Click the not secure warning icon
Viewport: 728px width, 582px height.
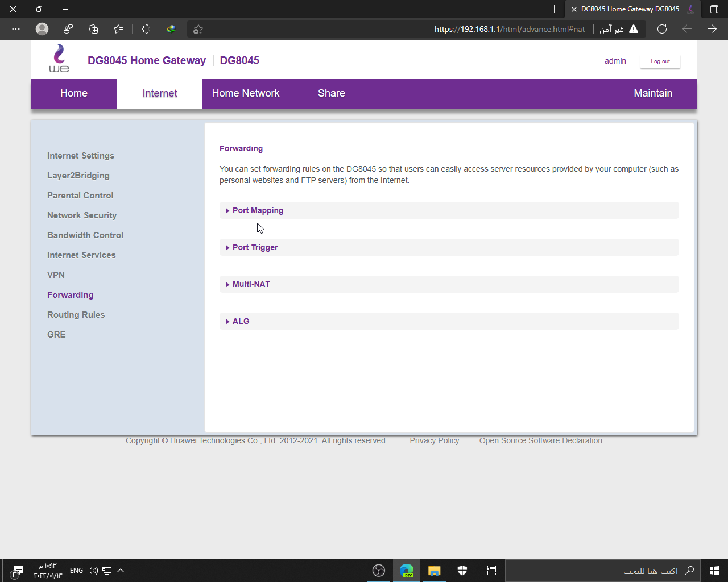coord(634,29)
